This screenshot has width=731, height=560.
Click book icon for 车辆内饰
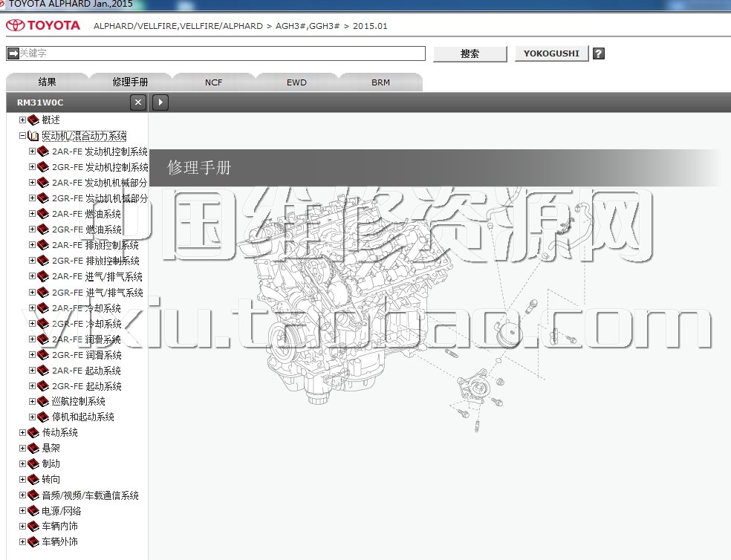click(x=33, y=527)
